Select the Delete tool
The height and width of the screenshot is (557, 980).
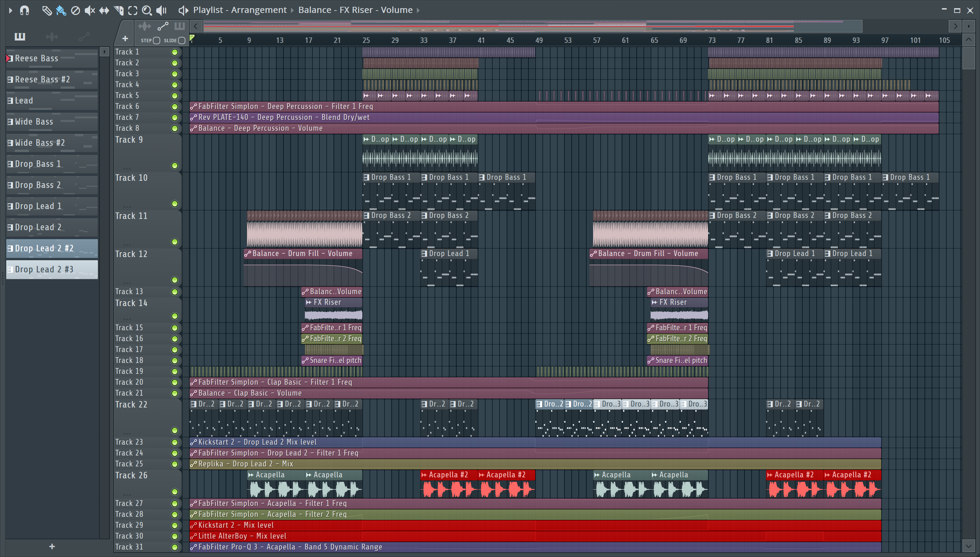pyautogui.click(x=75, y=10)
